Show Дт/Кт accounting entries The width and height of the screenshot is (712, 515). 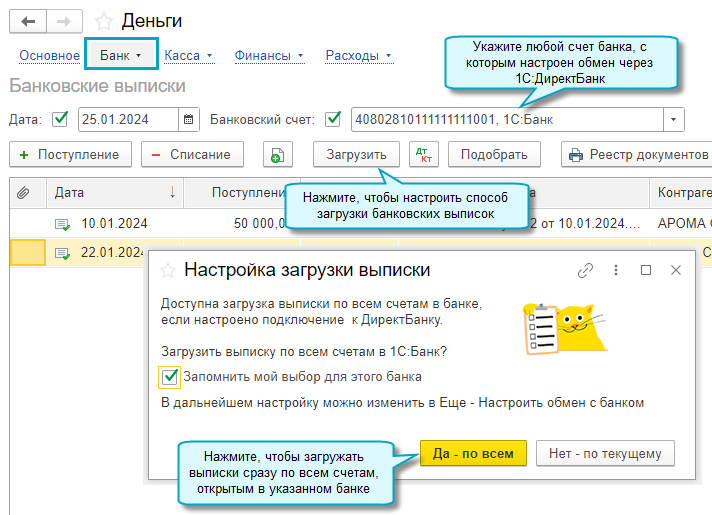click(x=424, y=155)
